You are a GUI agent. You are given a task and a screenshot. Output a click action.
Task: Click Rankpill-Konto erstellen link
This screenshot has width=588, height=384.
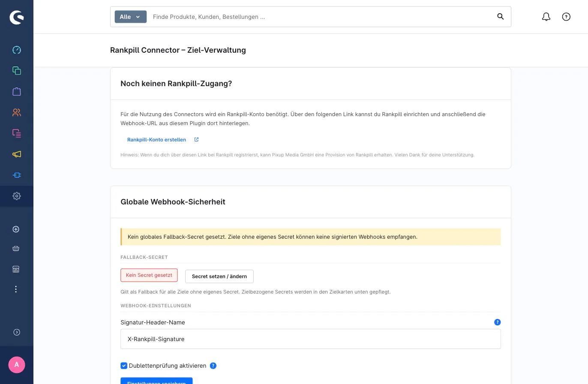pos(156,140)
